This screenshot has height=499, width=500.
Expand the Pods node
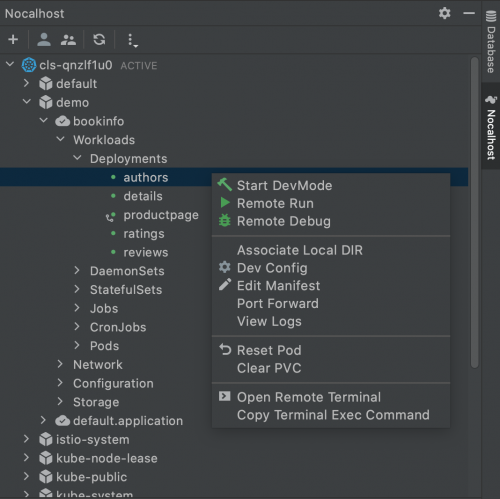click(77, 345)
